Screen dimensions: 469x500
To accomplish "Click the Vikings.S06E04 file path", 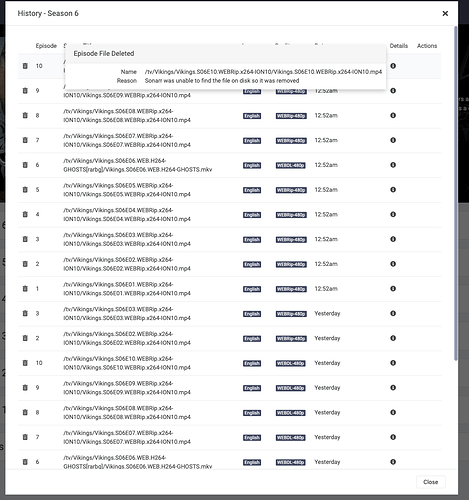I will click(x=127, y=214).
